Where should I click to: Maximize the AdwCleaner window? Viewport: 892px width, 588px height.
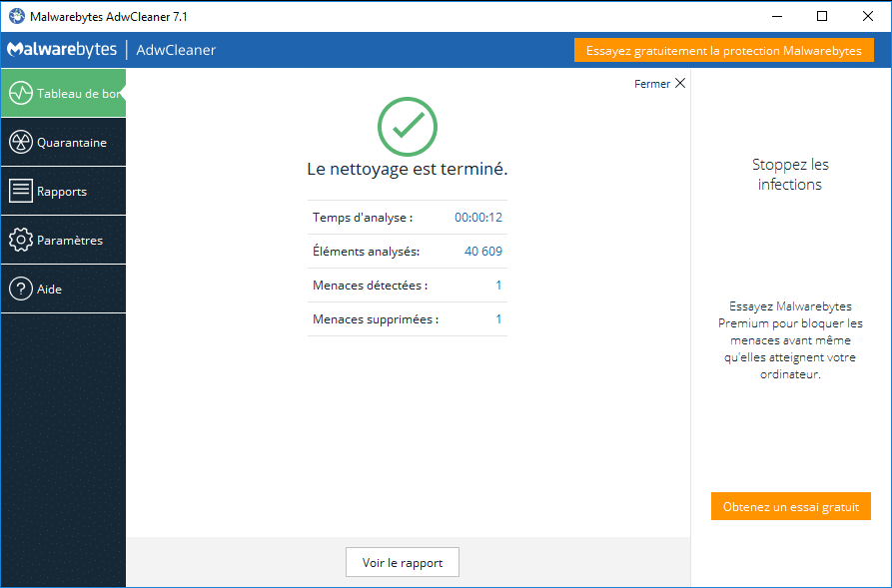pos(822,17)
